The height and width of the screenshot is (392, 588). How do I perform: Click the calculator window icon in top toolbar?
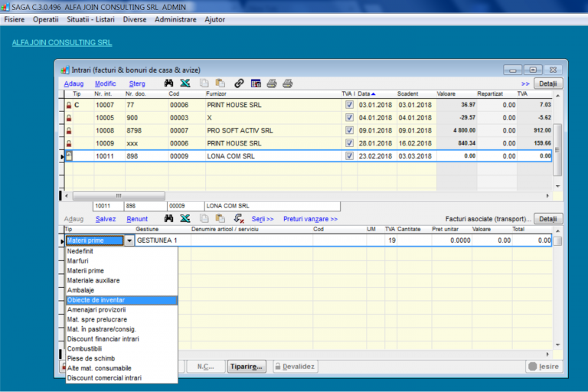(256, 83)
